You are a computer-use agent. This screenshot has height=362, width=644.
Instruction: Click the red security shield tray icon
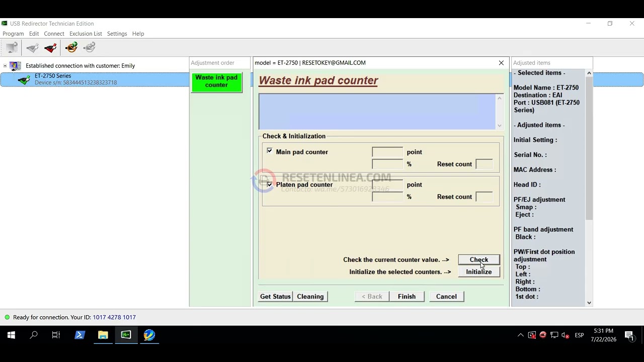click(532, 335)
